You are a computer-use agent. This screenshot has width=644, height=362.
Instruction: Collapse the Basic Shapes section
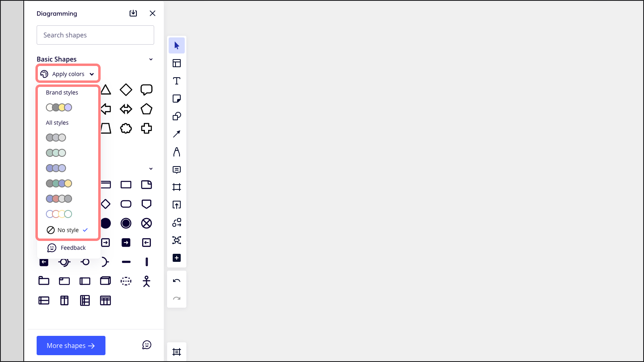click(151, 59)
